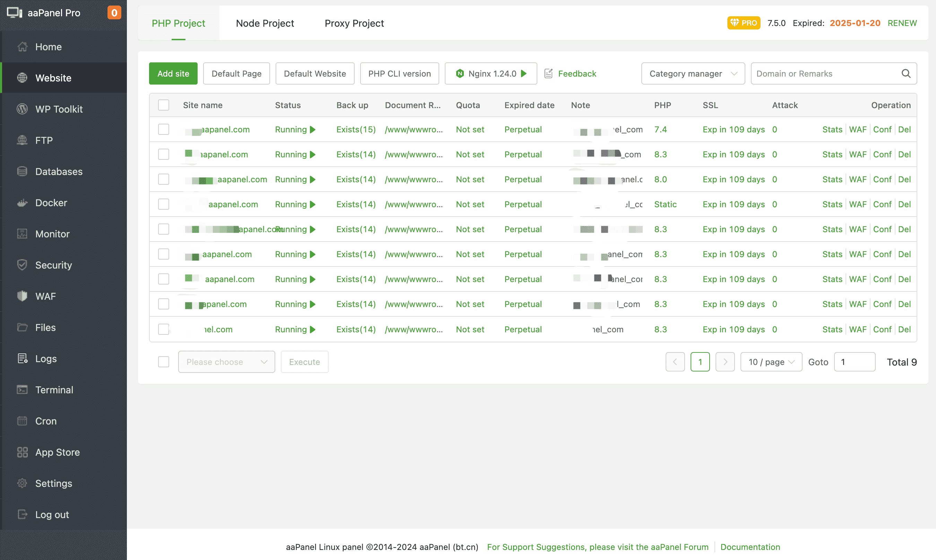Screen dimensions: 936x560
Task: Click the green Add site button
Action: pyautogui.click(x=173, y=73)
